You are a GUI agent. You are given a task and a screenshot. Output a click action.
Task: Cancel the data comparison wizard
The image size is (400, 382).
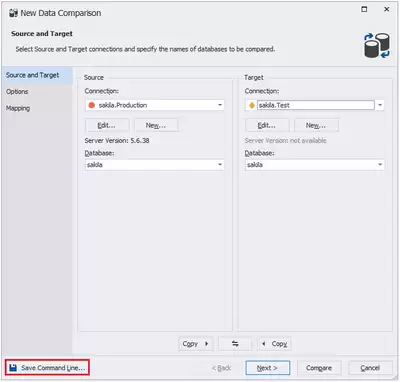pos(370,368)
